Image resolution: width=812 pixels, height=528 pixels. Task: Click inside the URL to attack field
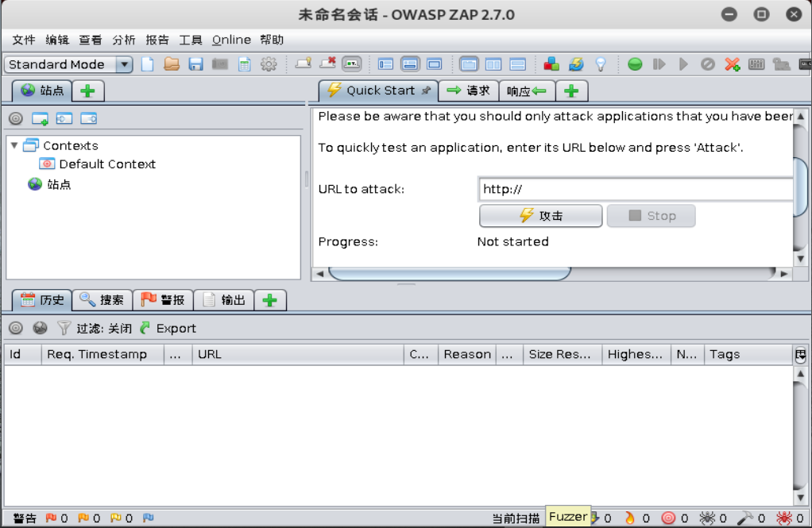[x=636, y=189]
